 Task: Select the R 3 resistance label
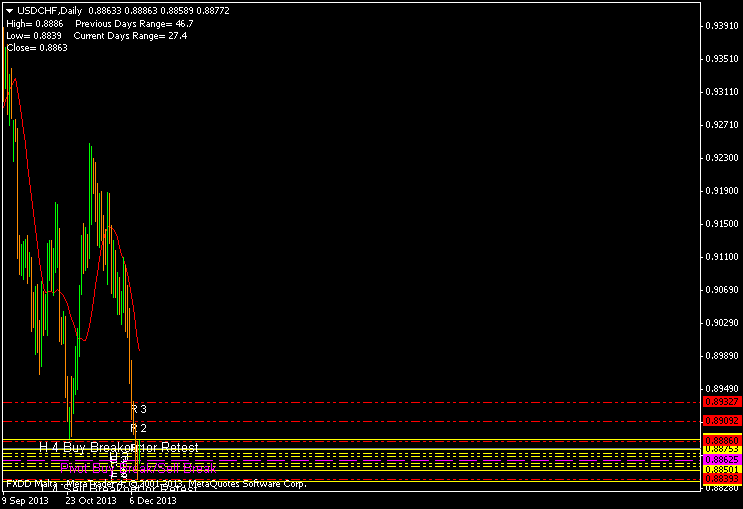pyautogui.click(x=139, y=409)
